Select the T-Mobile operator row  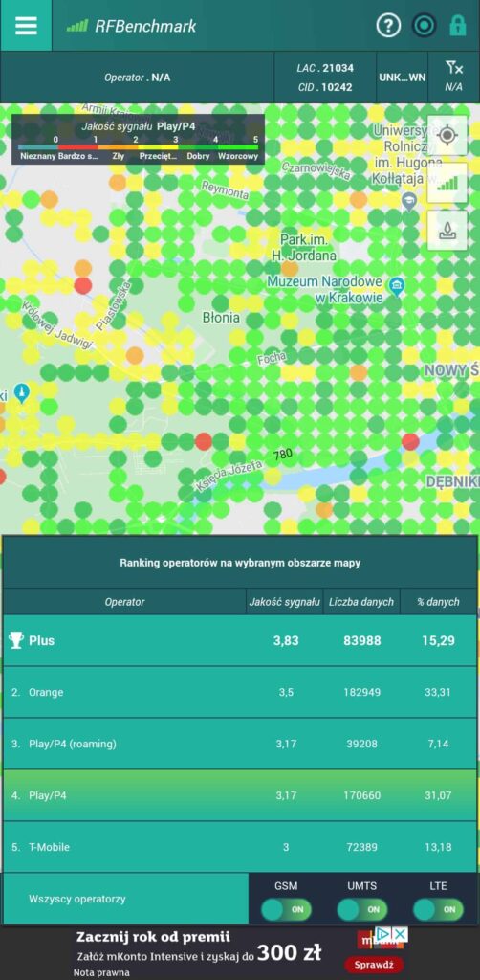pyautogui.click(x=240, y=847)
